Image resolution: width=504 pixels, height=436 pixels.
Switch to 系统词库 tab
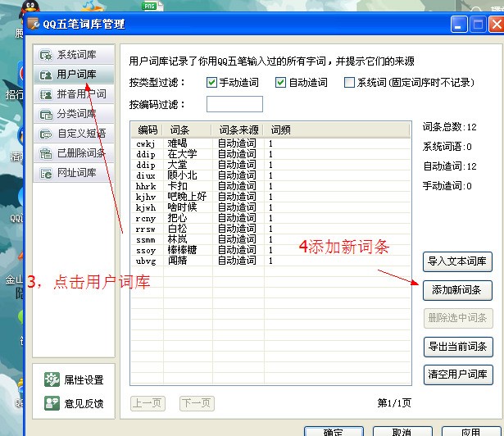(74, 55)
